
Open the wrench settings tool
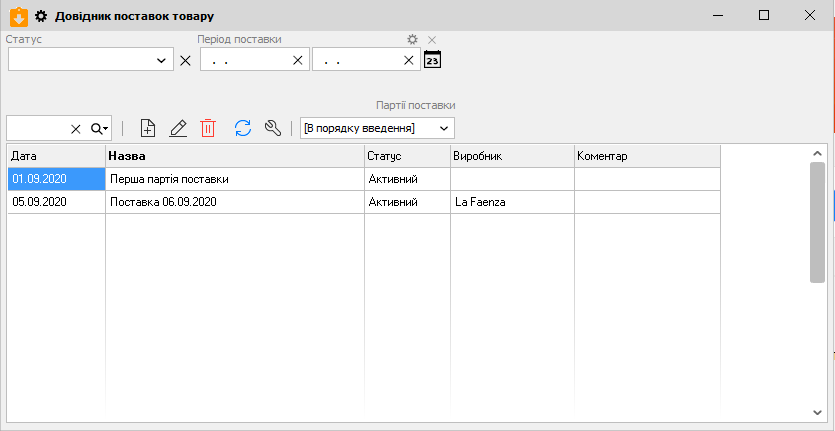click(272, 128)
